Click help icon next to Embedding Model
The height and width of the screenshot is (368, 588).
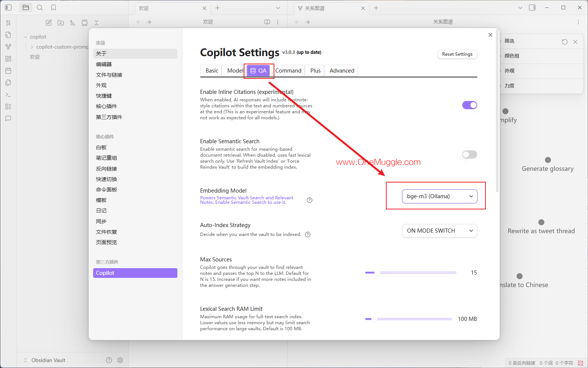[x=310, y=200]
